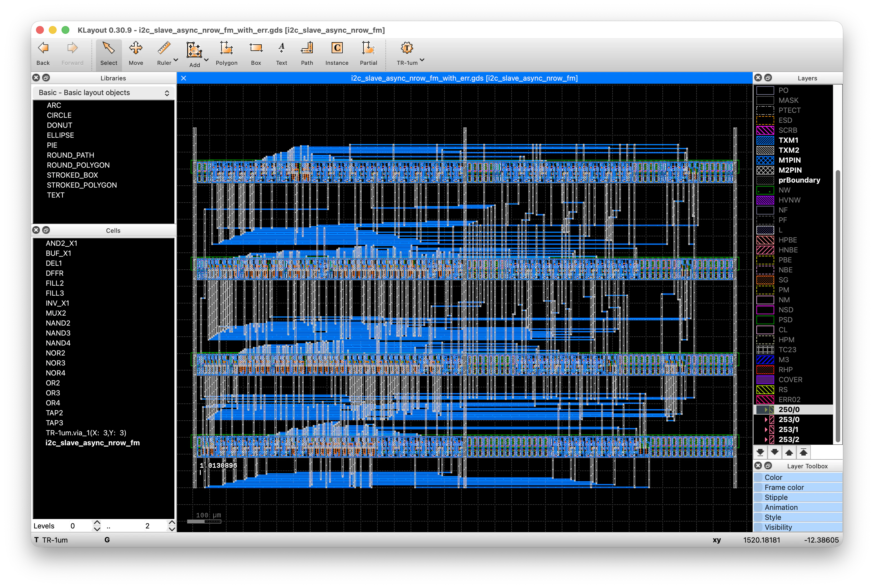874x588 pixels.
Task: Select the SG layer swatch
Action: click(765, 280)
